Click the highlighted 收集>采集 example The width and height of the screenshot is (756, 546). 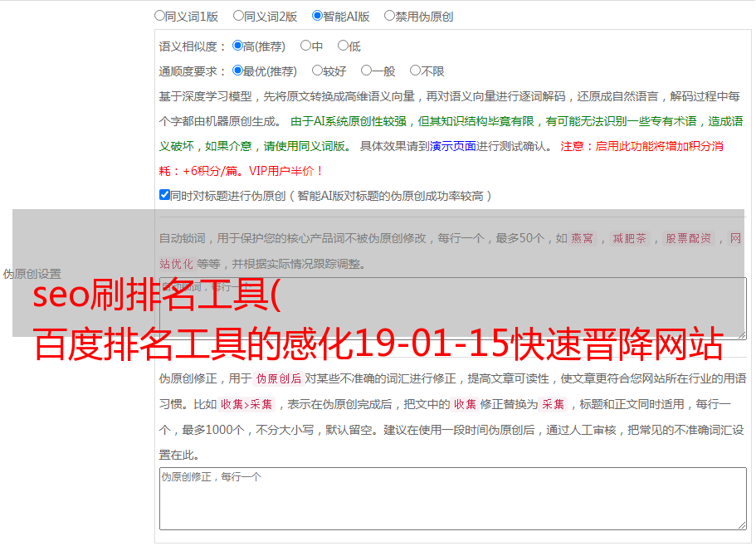246,404
